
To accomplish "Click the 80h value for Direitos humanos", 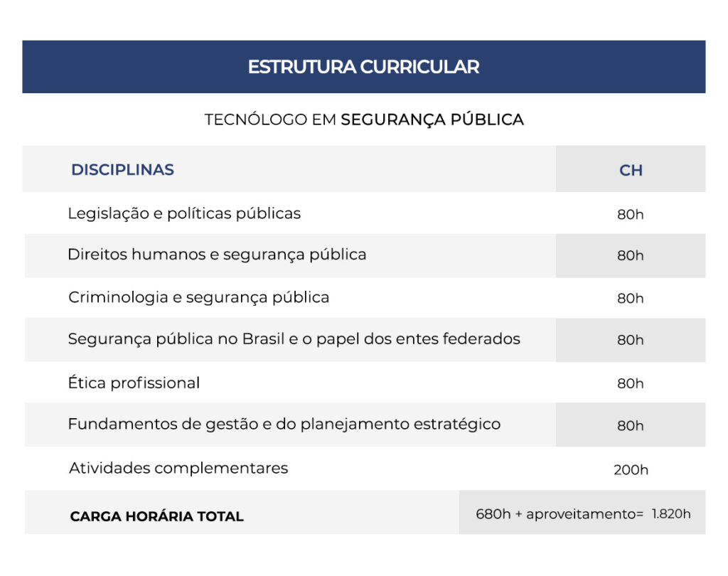I will [x=631, y=256].
